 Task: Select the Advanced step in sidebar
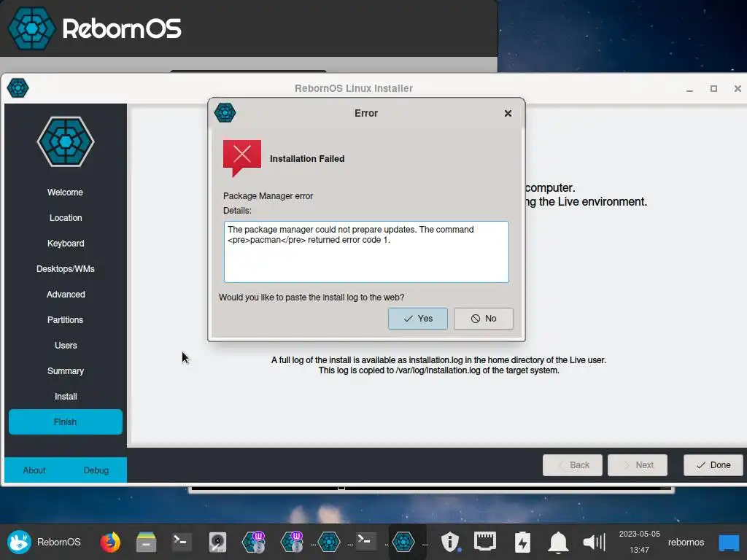pos(65,295)
